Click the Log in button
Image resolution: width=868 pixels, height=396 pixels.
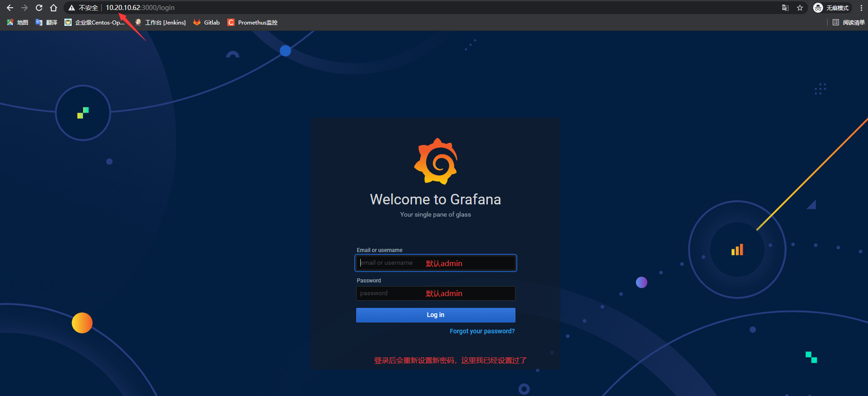(x=436, y=315)
